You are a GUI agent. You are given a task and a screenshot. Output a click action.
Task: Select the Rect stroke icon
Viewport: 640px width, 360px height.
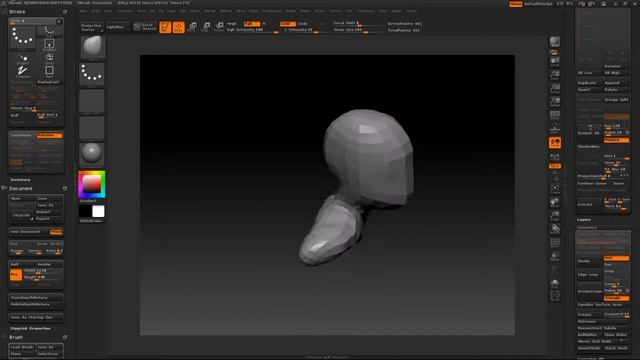(49, 71)
